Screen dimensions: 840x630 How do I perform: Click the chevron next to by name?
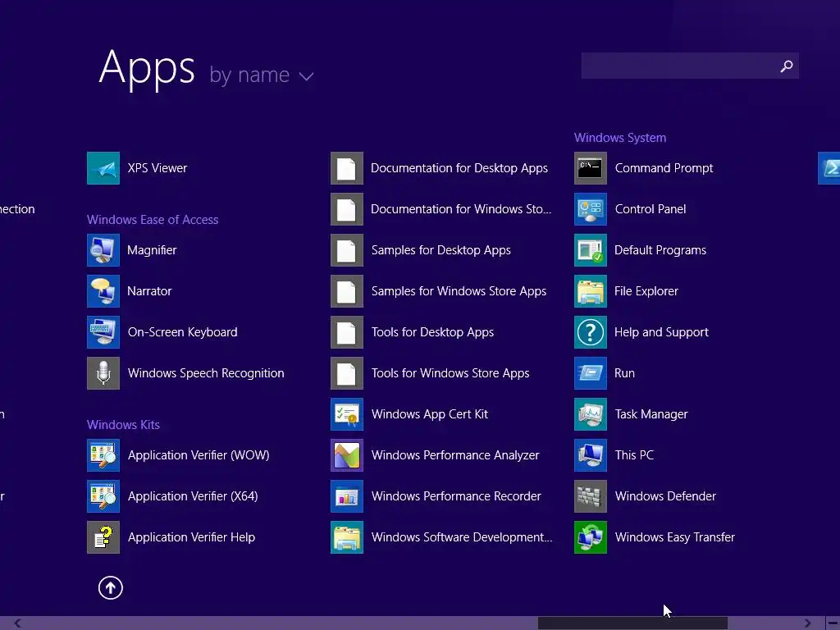307,76
